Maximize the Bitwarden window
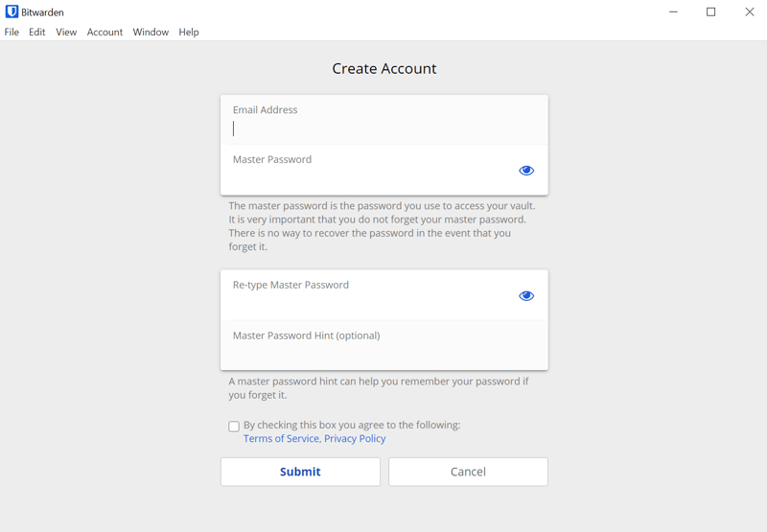Screen dimensions: 767x532 click(710, 12)
